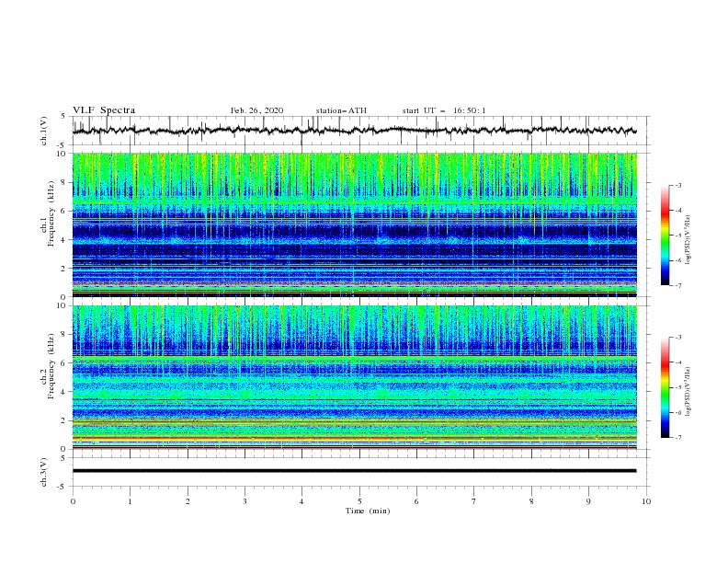Click the "VLF Spectra" plot title
The width and height of the screenshot is (728, 563).
coord(104,110)
